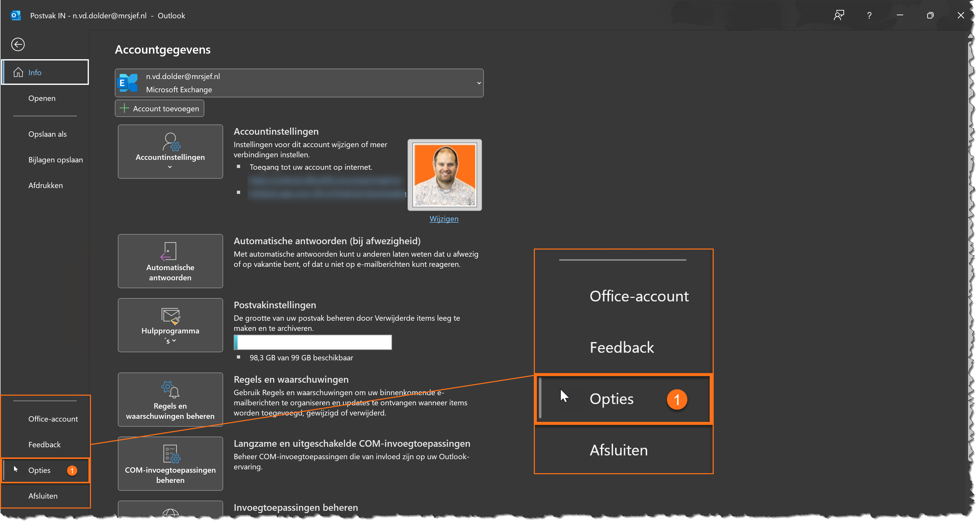Click the Wijzigen link under the photo
The height and width of the screenshot is (524, 980).
444,219
